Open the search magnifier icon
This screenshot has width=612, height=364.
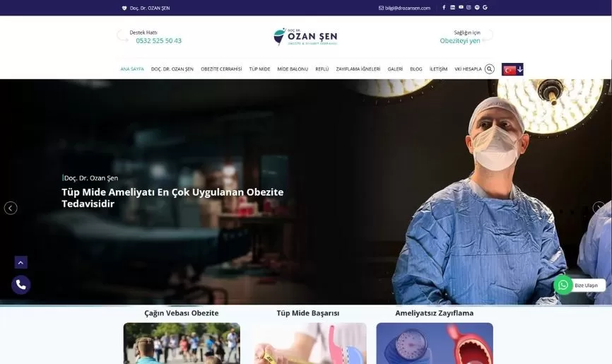(x=489, y=69)
